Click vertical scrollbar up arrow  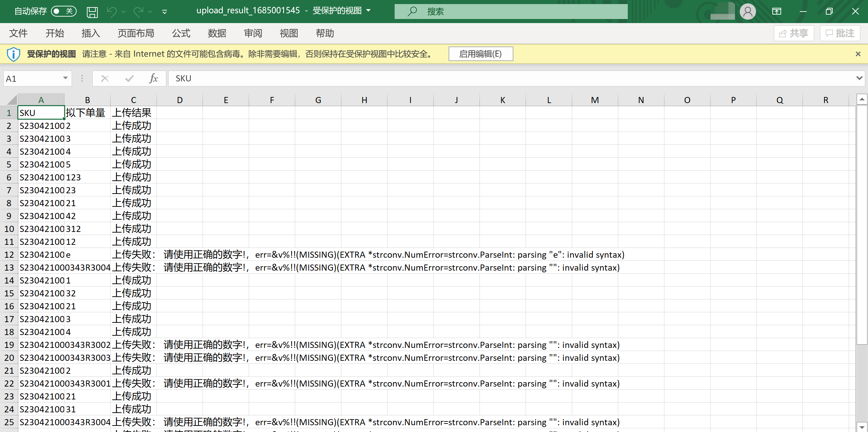(862, 100)
